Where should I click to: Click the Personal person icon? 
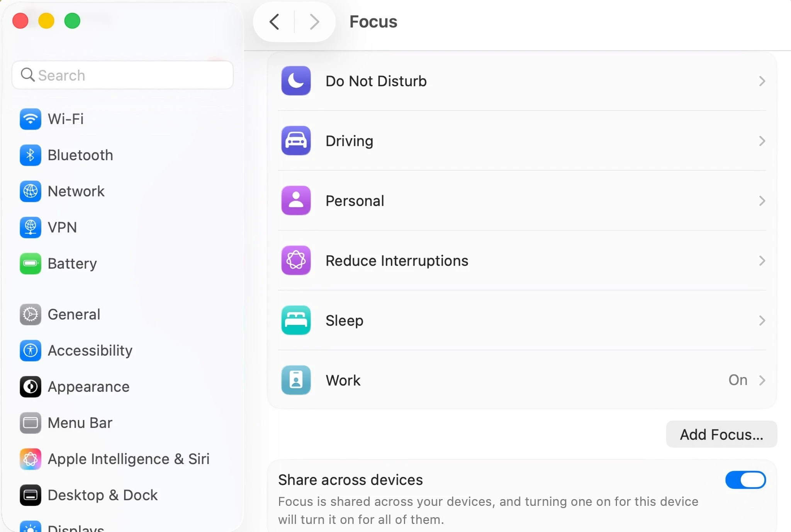(x=296, y=200)
